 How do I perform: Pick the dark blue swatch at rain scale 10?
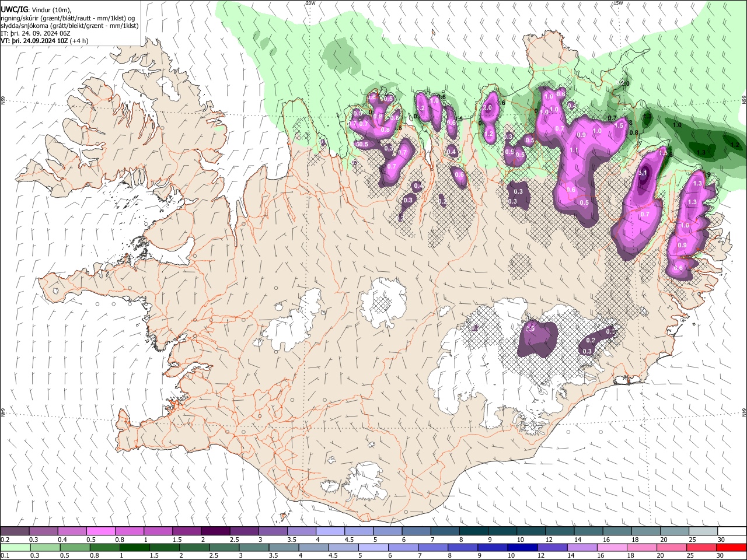[522, 548]
